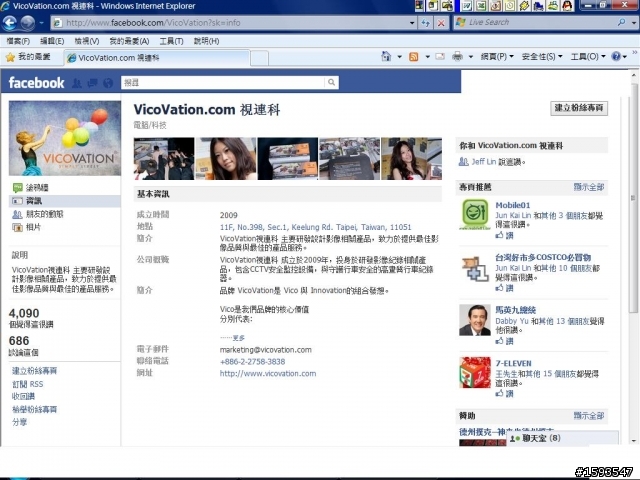Click the Home page icon in command bar
640x480 pixels.
click(x=386, y=56)
